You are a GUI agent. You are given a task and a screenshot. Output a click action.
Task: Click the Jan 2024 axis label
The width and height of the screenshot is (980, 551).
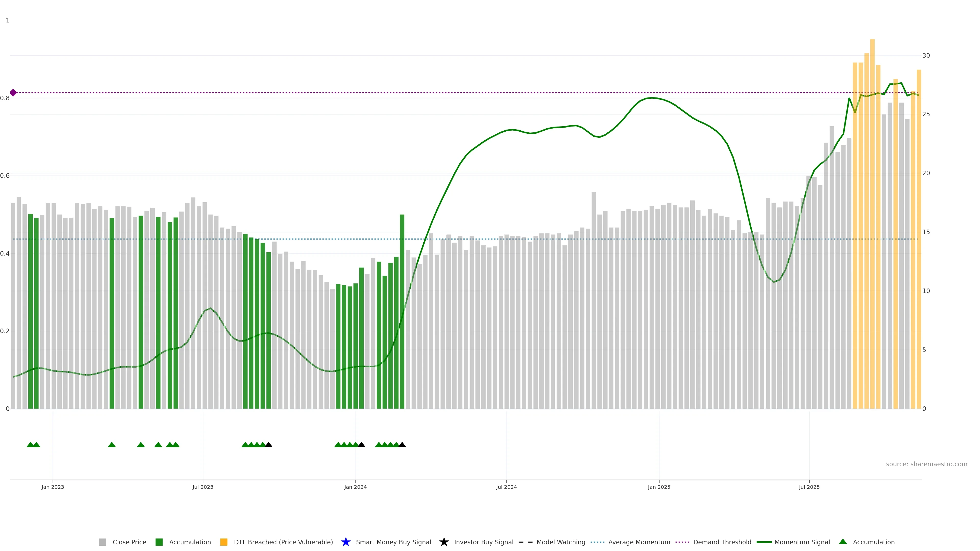click(355, 487)
